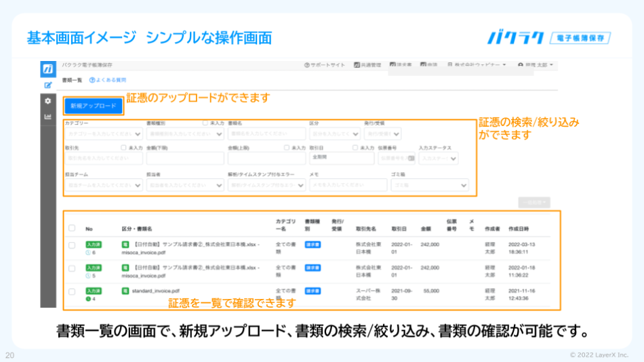Toggle the select-all header checkbox
Image resolution: width=644 pixels, height=362 pixels.
[x=72, y=228]
